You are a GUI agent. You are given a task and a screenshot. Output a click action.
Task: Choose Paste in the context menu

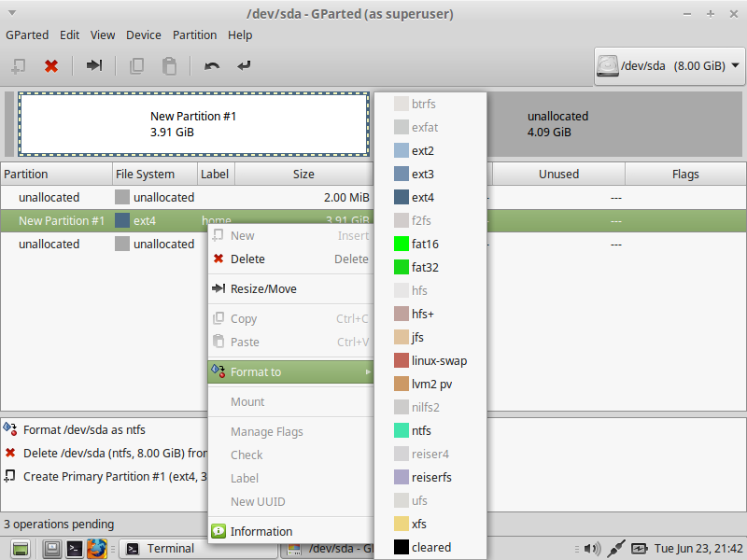[x=290, y=342]
